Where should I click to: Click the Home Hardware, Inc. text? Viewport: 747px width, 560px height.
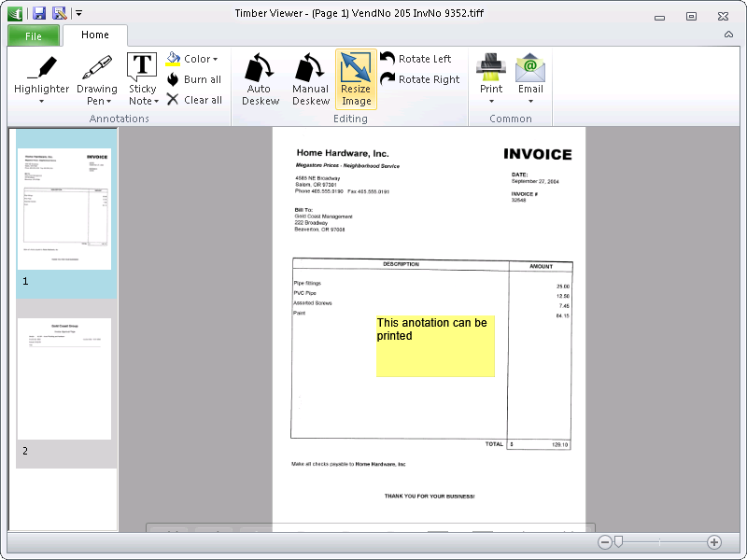click(343, 153)
